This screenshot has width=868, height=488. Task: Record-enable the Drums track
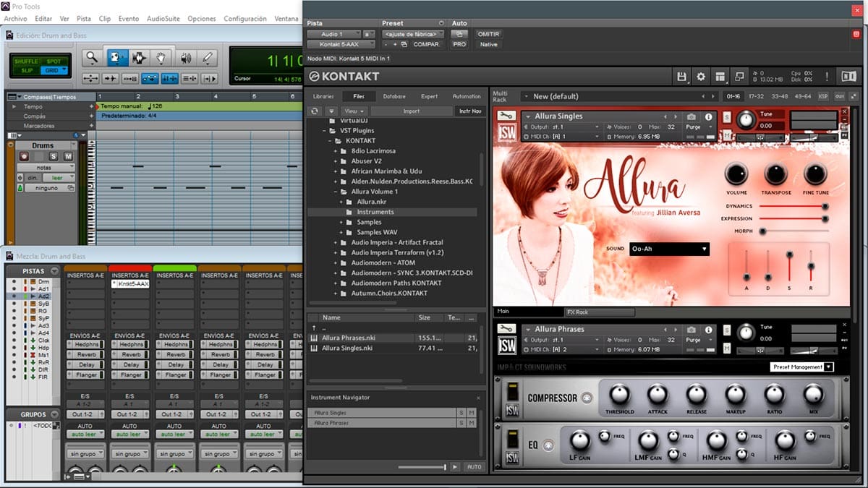[x=24, y=156]
